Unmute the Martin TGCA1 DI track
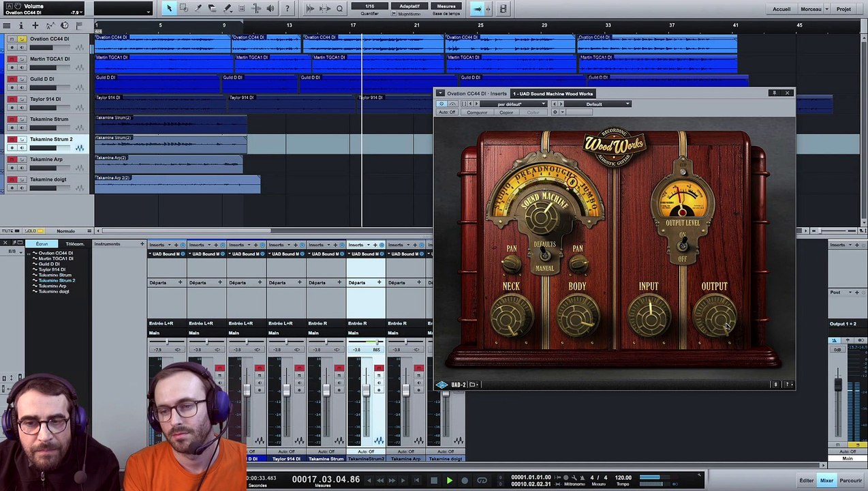Viewport: 868px width, 491px height. (12, 59)
